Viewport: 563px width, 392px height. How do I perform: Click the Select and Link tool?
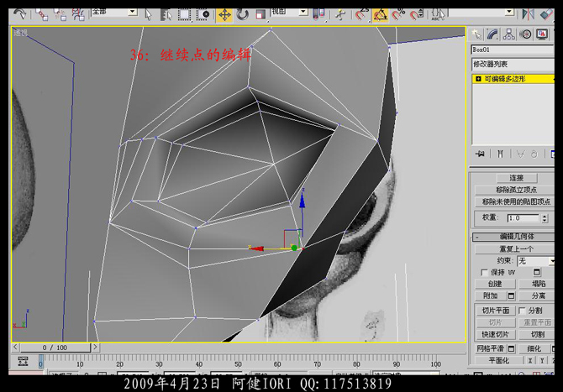pos(42,15)
